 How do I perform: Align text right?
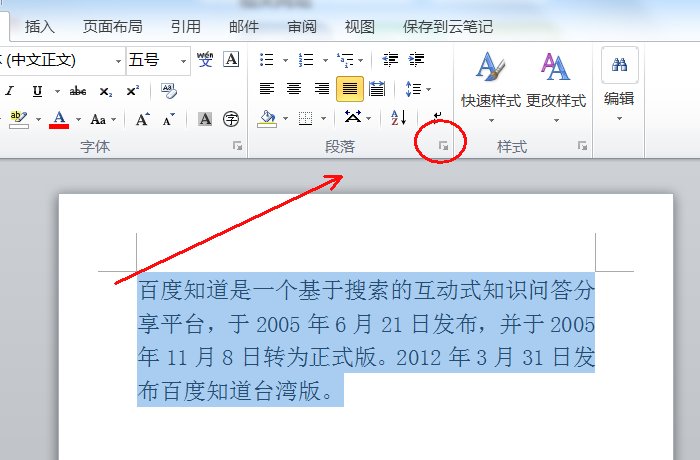point(322,89)
